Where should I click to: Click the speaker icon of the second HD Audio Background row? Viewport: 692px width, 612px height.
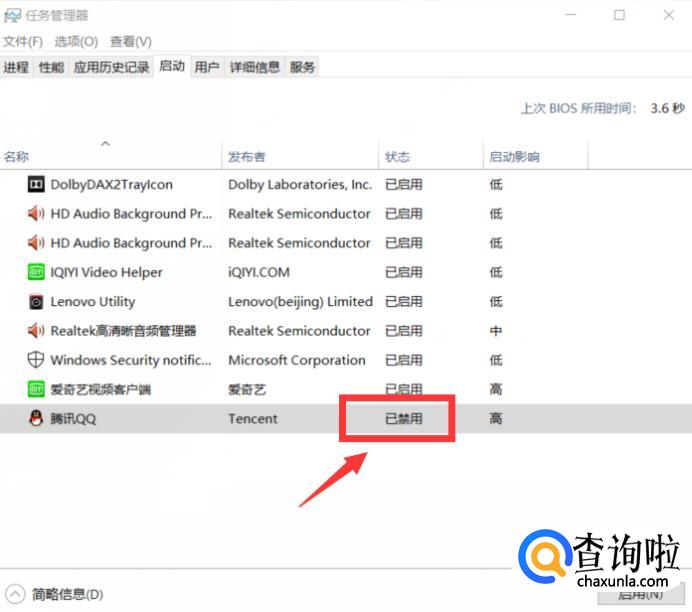pyautogui.click(x=36, y=243)
